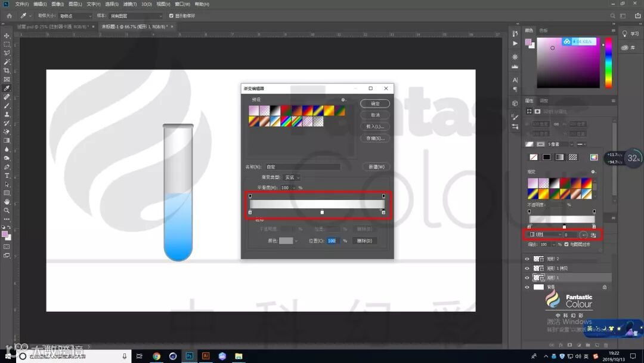
Task: Open the Libraries panel icon
Action: pos(625,48)
